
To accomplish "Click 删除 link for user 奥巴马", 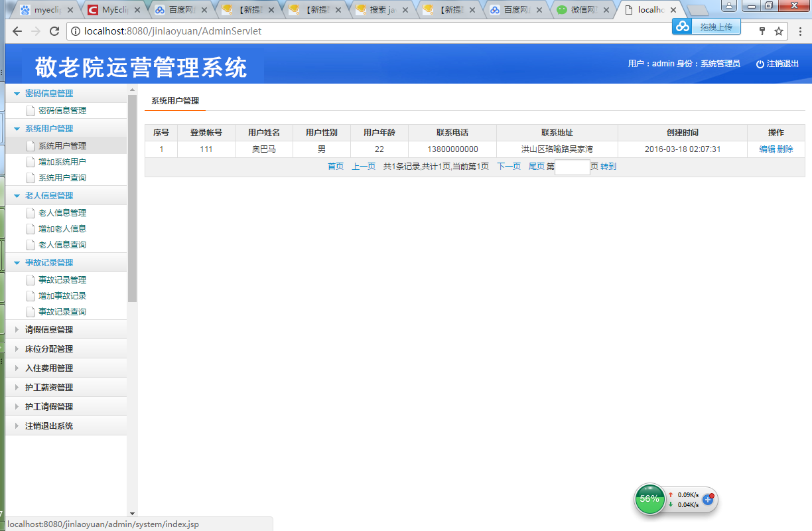I will coord(785,149).
